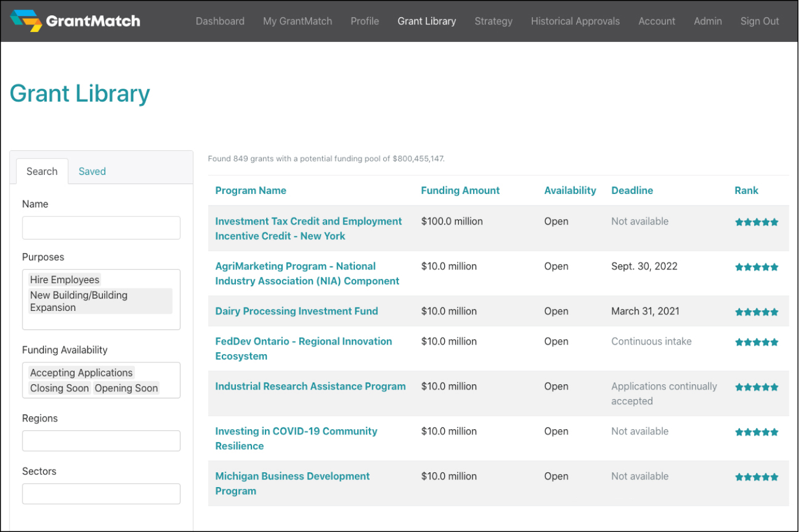Open the Industrial Research Assistance Program link
The image size is (799, 532).
click(310, 387)
